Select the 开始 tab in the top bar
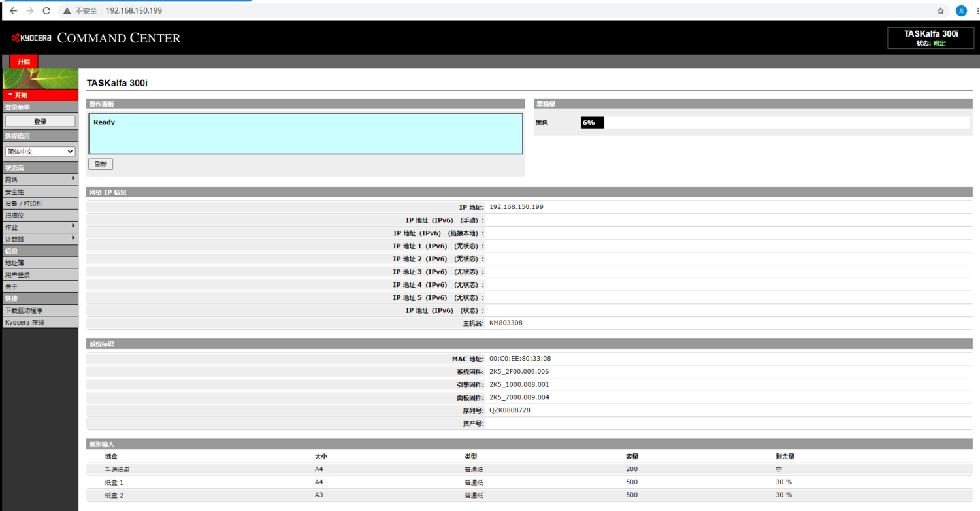This screenshot has width=980, height=511. click(x=24, y=61)
